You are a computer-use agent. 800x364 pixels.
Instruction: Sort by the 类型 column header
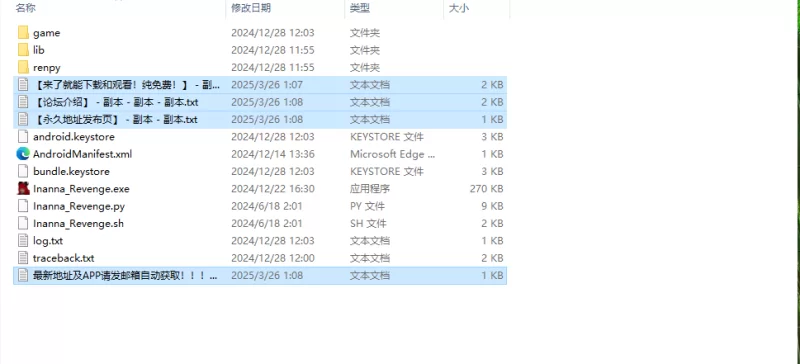pyautogui.click(x=360, y=8)
